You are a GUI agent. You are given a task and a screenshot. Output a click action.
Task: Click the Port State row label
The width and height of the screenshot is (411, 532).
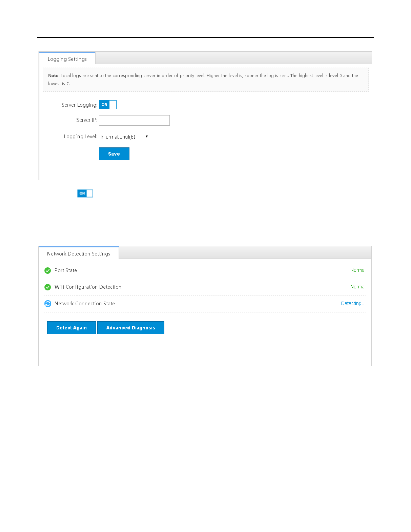(66, 270)
